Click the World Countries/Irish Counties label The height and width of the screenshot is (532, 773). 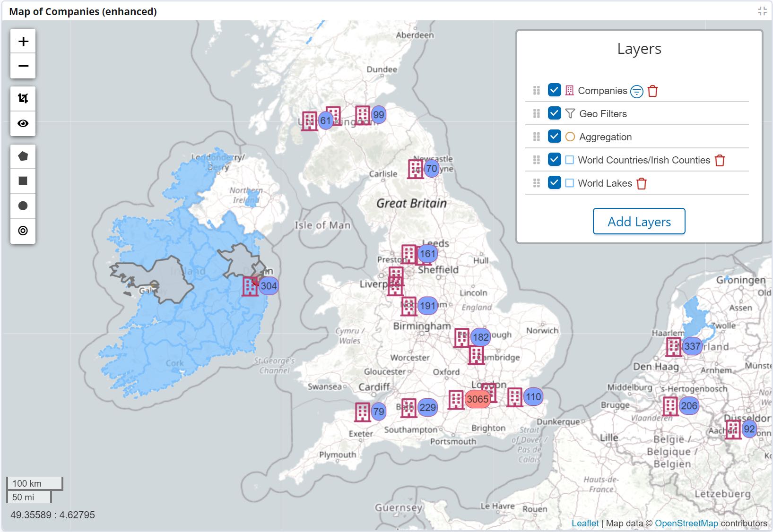[644, 160]
